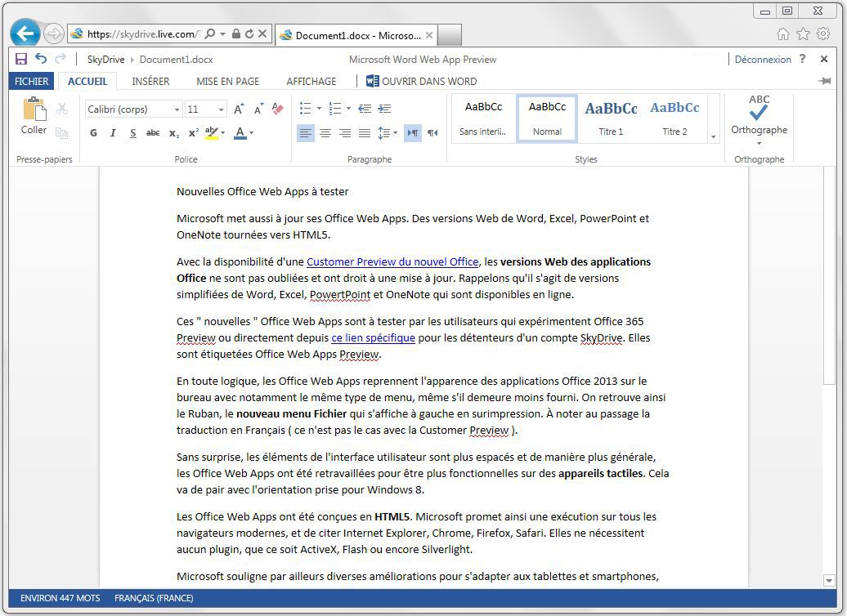Click the vertical scrollbar thumb of the document

(x=829, y=275)
